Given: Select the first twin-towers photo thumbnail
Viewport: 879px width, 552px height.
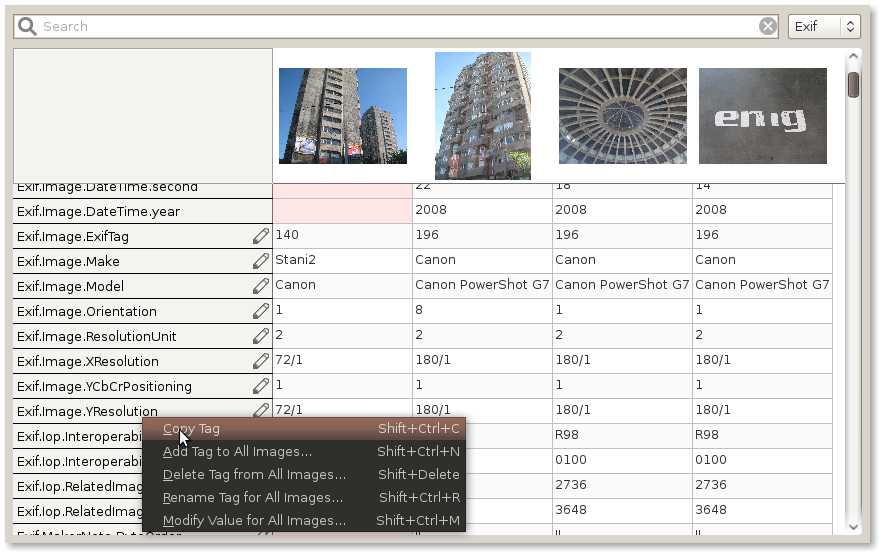Looking at the screenshot, I should pyautogui.click(x=342, y=116).
